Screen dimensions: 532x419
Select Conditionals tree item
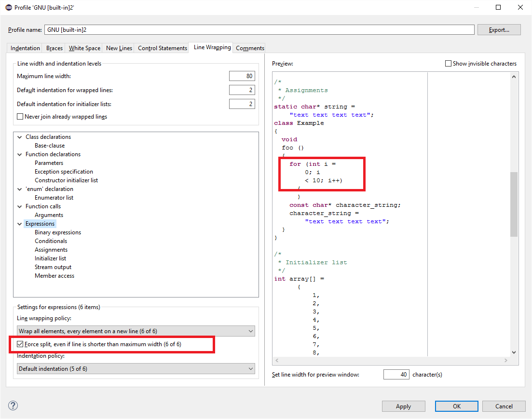51,241
